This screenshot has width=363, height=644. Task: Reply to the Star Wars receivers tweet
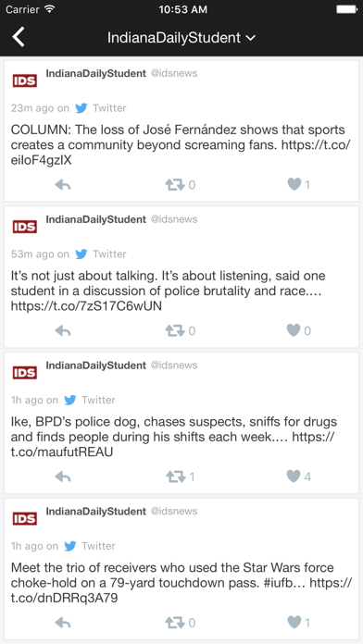coord(63,623)
